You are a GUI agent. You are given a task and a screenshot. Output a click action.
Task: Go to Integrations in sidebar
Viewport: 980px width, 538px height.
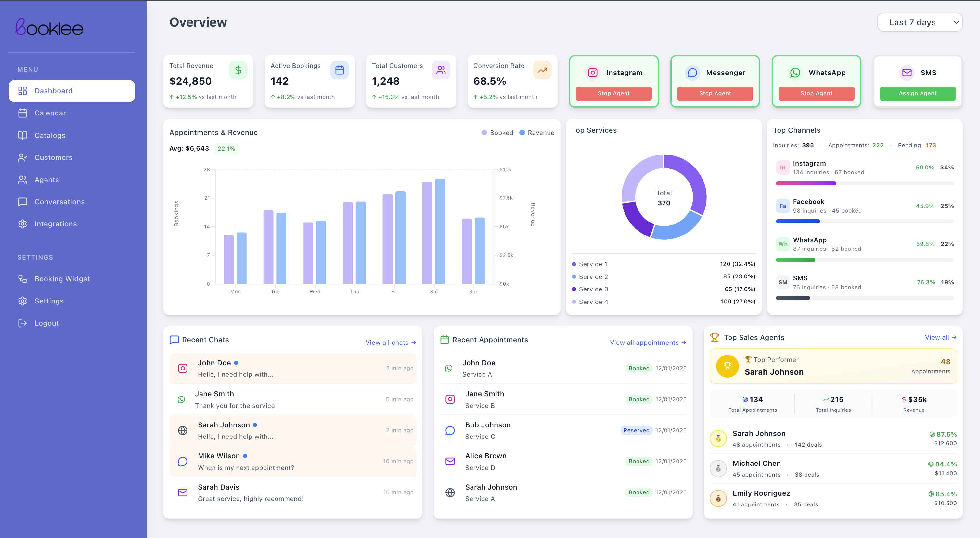pos(56,224)
